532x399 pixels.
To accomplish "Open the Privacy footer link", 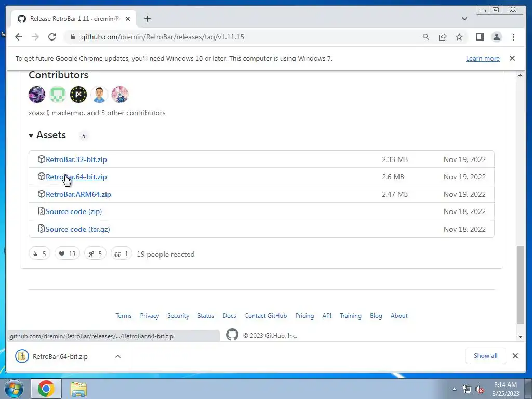I will click(x=149, y=316).
